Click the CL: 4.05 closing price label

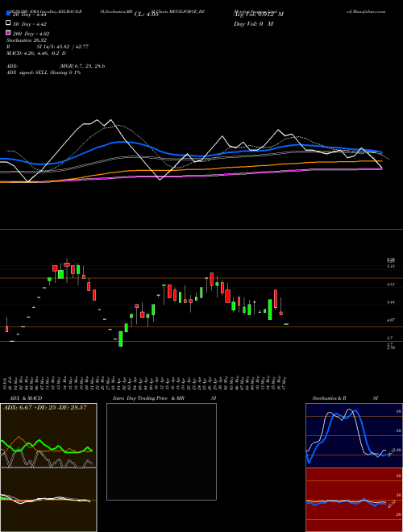[147, 15]
